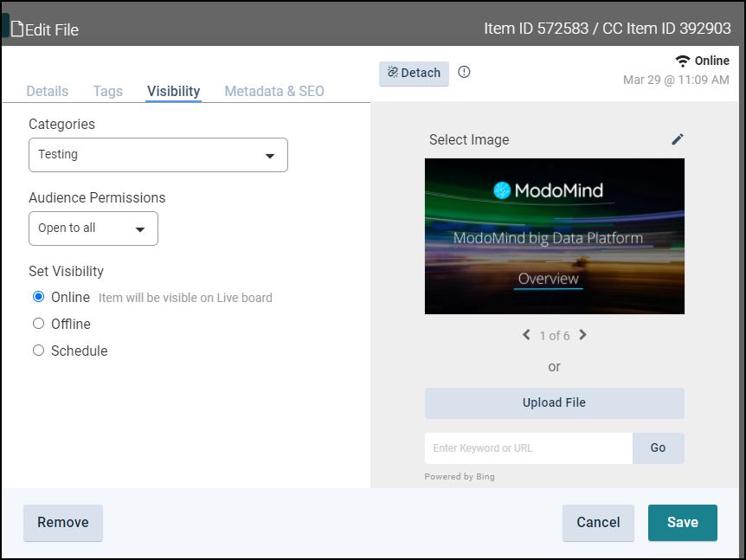The height and width of the screenshot is (560, 746).
Task: Click the Save button
Action: [682, 523]
